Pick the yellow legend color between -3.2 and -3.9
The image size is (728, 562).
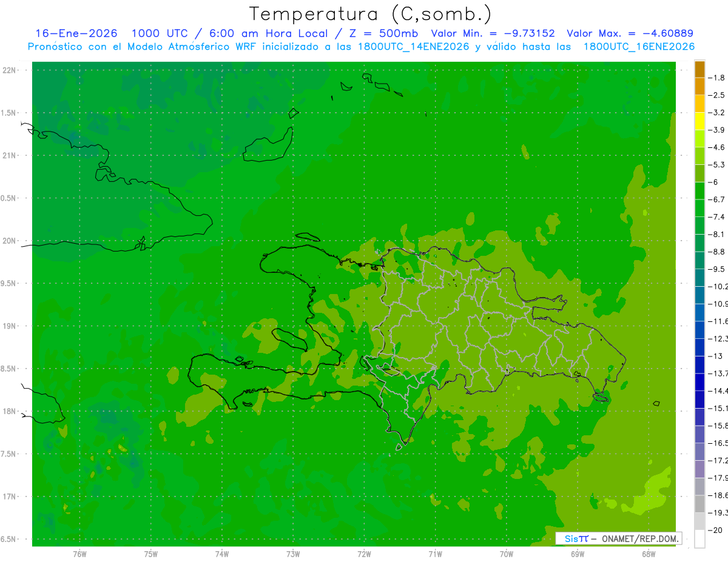click(699, 121)
